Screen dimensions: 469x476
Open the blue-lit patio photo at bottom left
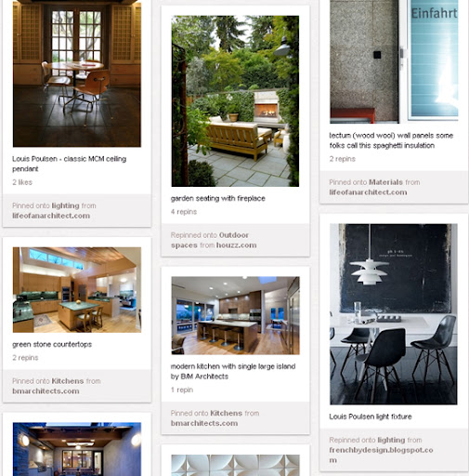coord(77,449)
